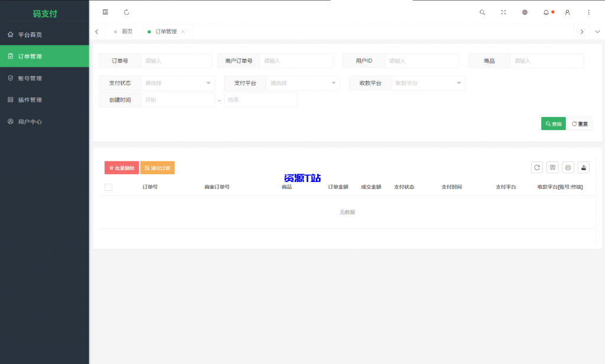Open the 收款平台 dropdown
The height and width of the screenshot is (364, 605).
click(428, 83)
